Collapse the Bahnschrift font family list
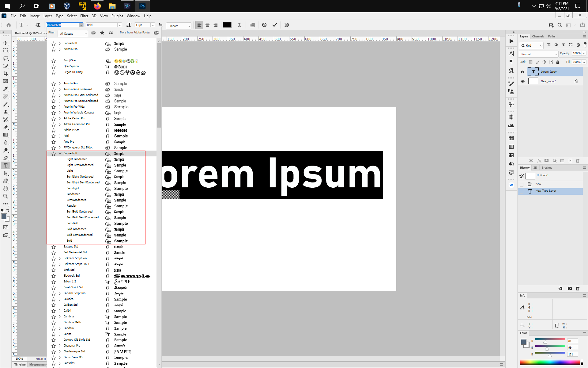This screenshot has height=368, width=588. point(60,153)
